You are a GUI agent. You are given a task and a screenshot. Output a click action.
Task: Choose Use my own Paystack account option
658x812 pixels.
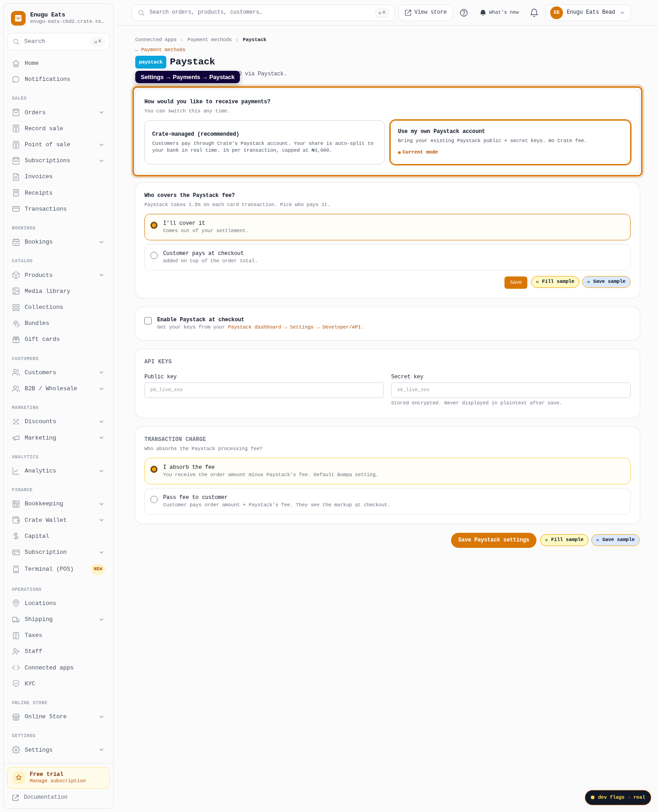[510, 143]
